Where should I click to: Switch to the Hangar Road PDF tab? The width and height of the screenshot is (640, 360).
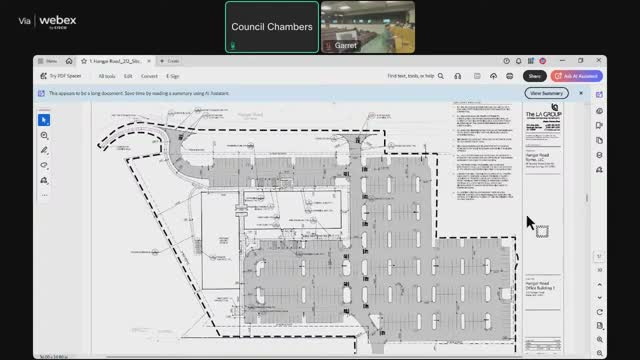point(115,61)
